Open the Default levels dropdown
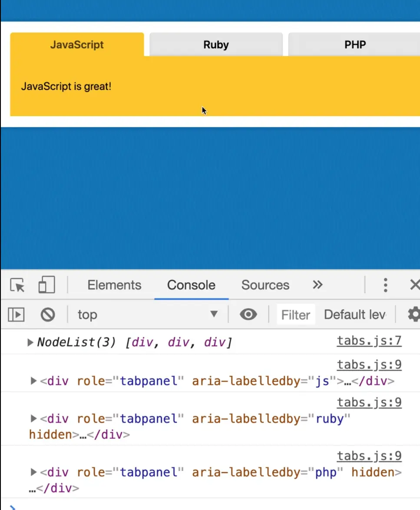Image resolution: width=420 pixels, height=510 pixels. coord(355,315)
